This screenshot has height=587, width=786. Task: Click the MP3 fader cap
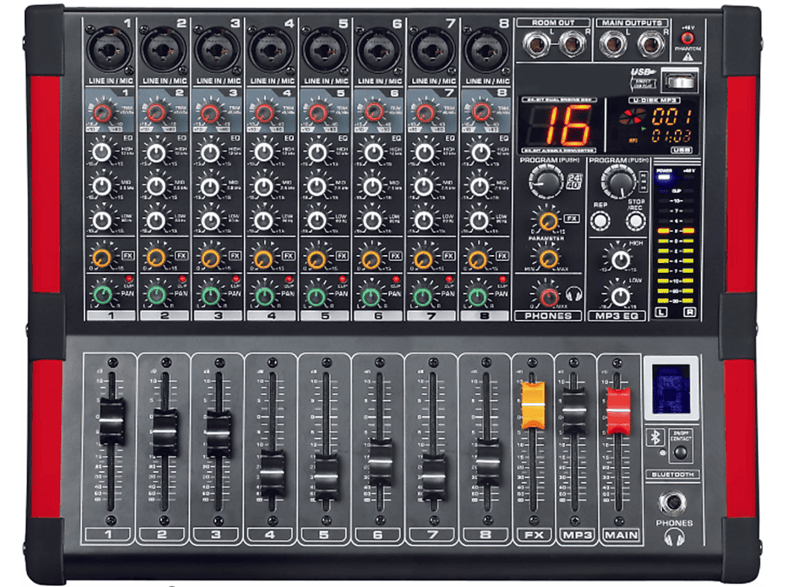tap(574, 411)
